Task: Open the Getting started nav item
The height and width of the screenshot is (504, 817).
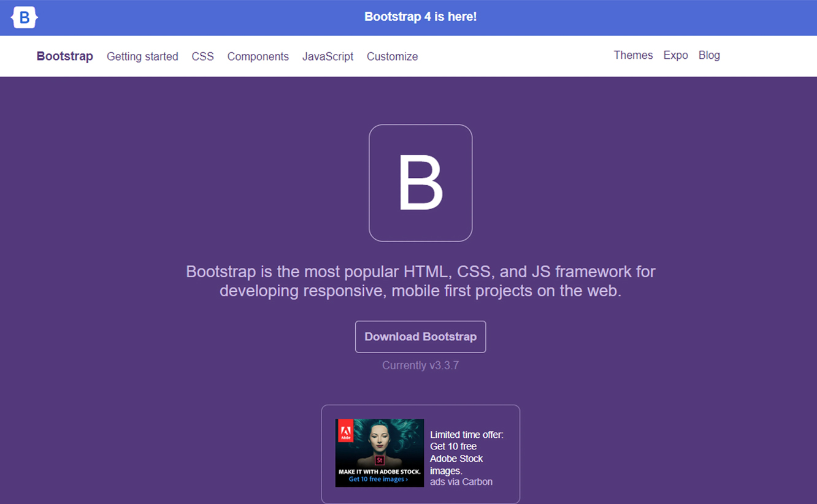Action: tap(142, 56)
